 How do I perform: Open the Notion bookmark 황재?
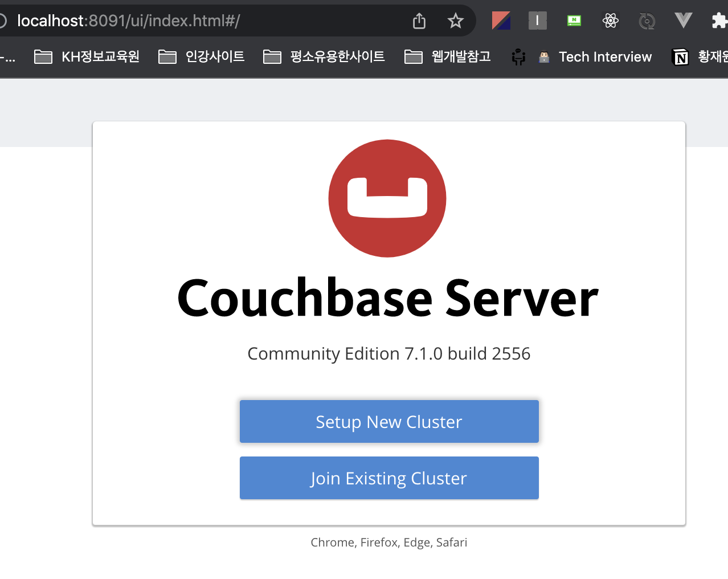(700, 56)
